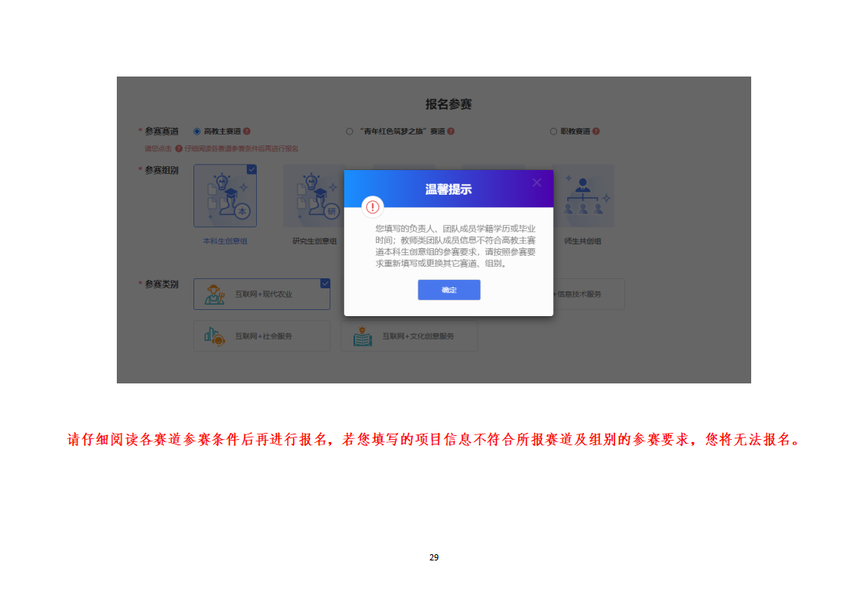
Task: Open help icon next to 高教主赛道
Action: click(247, 131)
